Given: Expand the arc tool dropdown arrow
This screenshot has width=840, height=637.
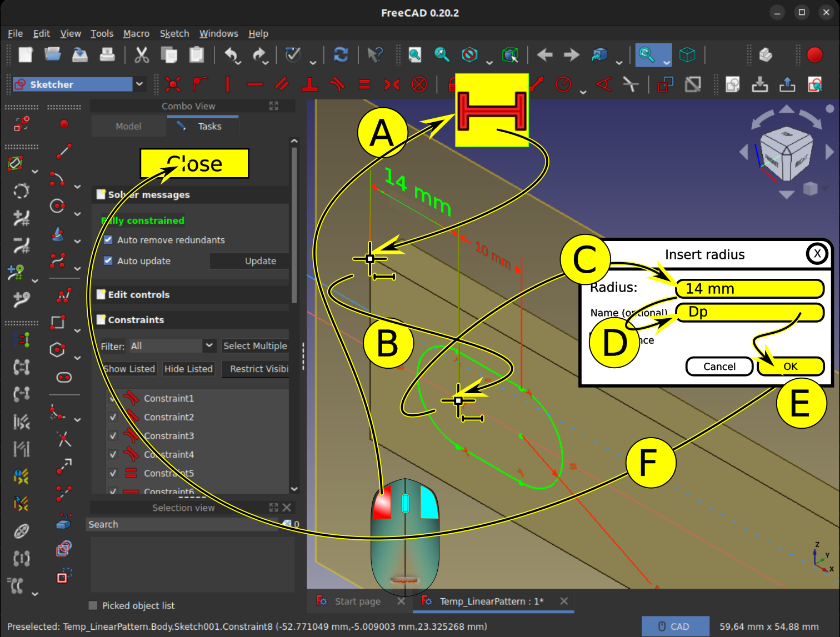Looking at the screenshot, I should (77, 187).
